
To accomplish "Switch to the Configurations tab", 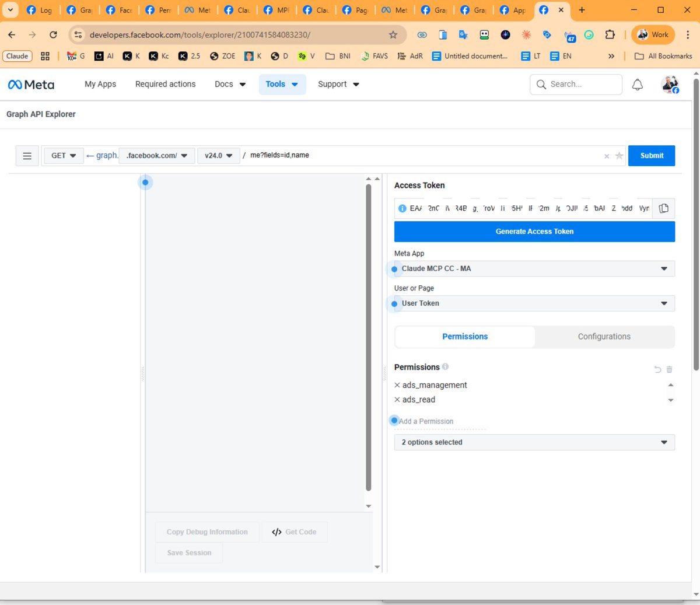I will 604,337.
